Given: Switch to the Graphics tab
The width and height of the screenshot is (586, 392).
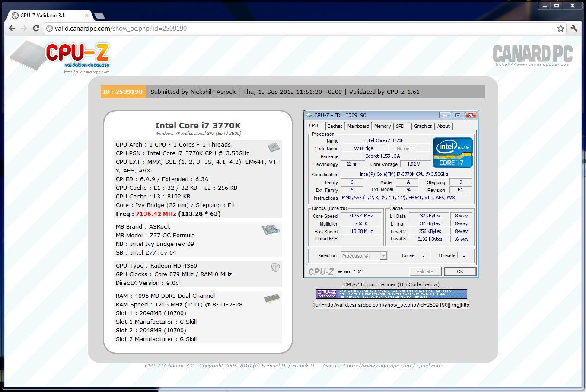Looking at the screenshot, I should [423, 126].
